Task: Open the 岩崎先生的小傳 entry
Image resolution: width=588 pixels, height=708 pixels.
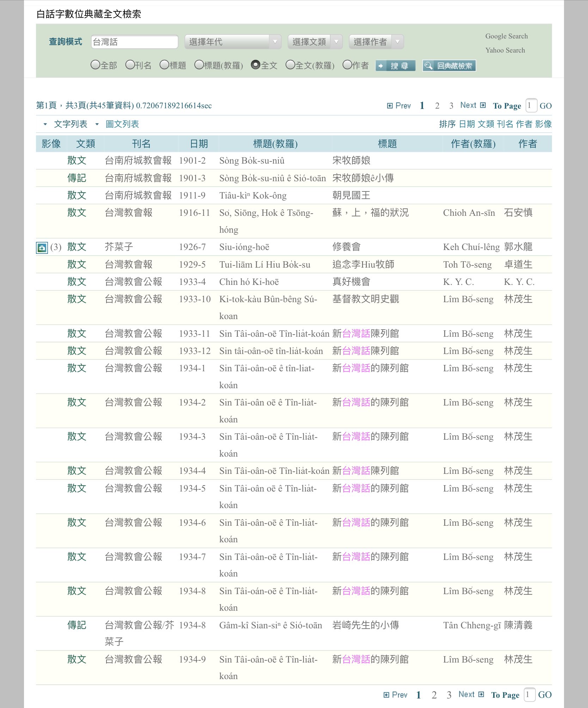Action: coord(366,625)
